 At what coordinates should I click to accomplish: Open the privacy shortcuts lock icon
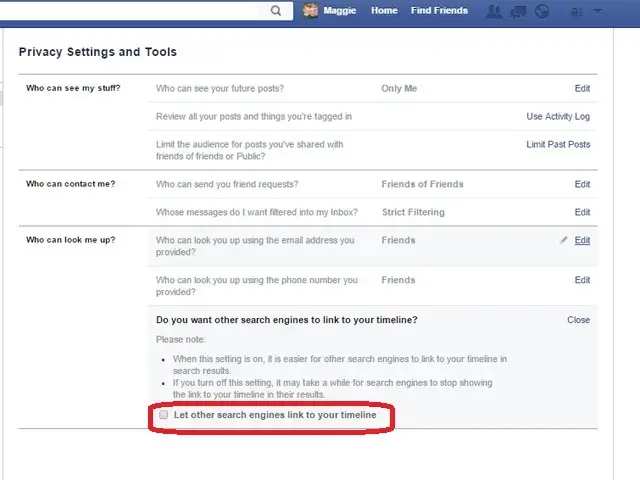point(576,12)
